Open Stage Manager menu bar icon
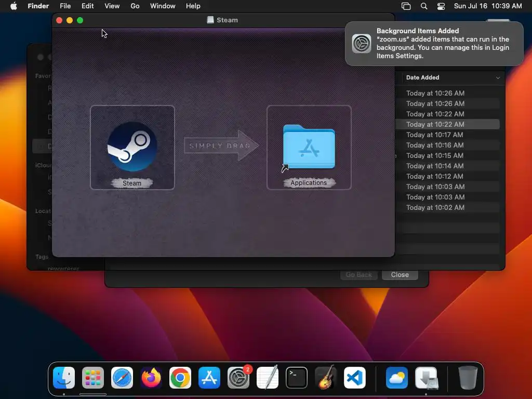 (406, 6)
